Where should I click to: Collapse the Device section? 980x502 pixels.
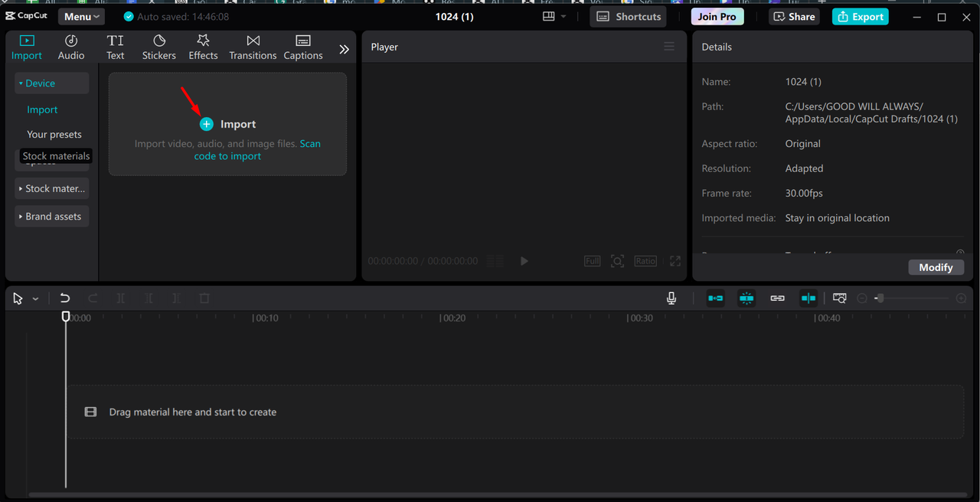51,83
